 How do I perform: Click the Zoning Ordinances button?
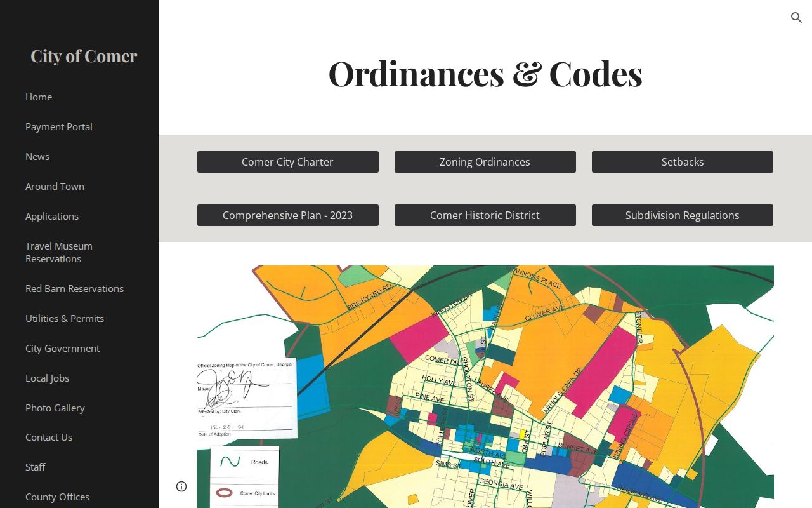[x=485, y=162]
